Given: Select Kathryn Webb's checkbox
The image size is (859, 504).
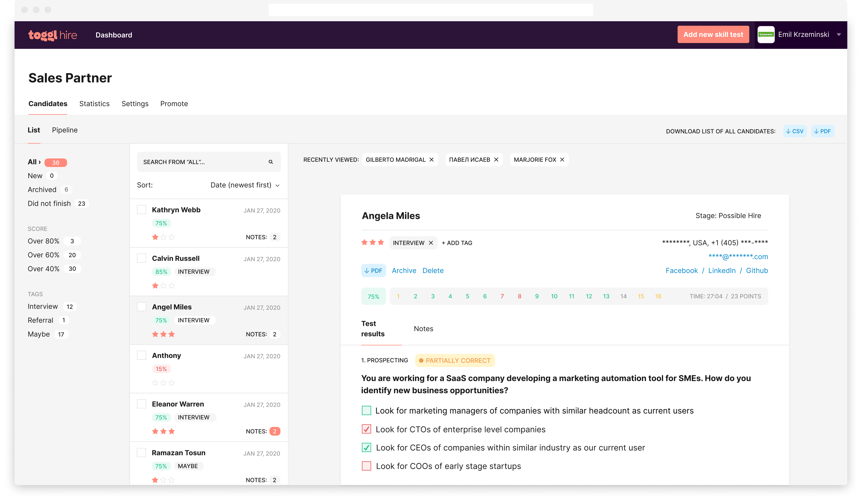Looking at the screenshot, I should 141,210.
